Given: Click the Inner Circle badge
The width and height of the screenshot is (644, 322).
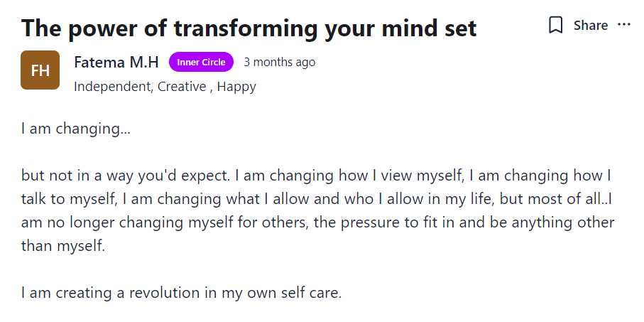Looking at the screenshot, I should pyautogui.click(x=201, y=63).
